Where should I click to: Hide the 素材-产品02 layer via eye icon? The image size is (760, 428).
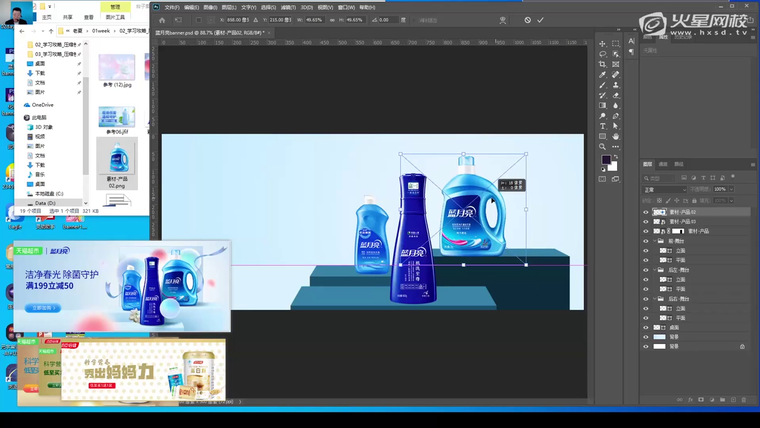(646, 213)
